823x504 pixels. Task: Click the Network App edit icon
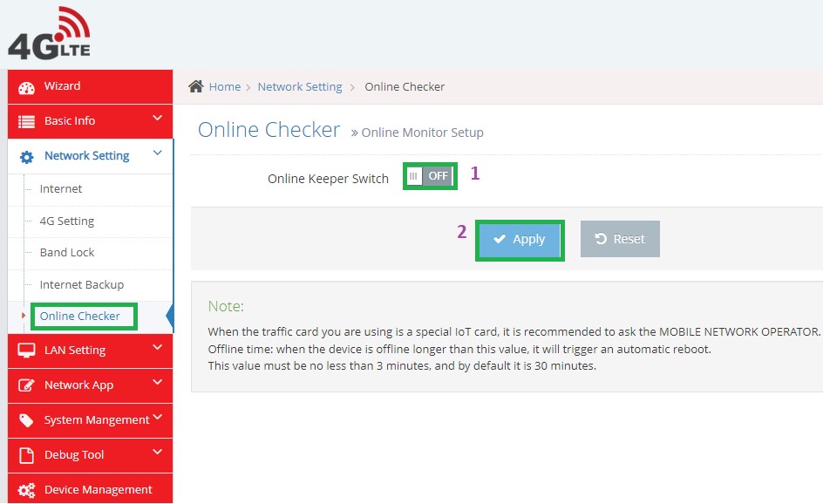(26, 385)
